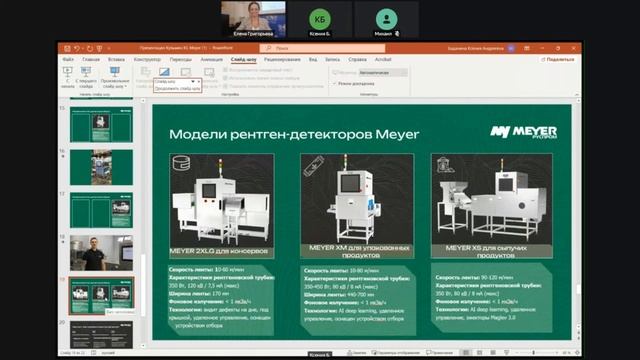Click the slide panel scroll-up arrow
The width and height of the screenshot is (640, 360).
click(x=143, y=101)
